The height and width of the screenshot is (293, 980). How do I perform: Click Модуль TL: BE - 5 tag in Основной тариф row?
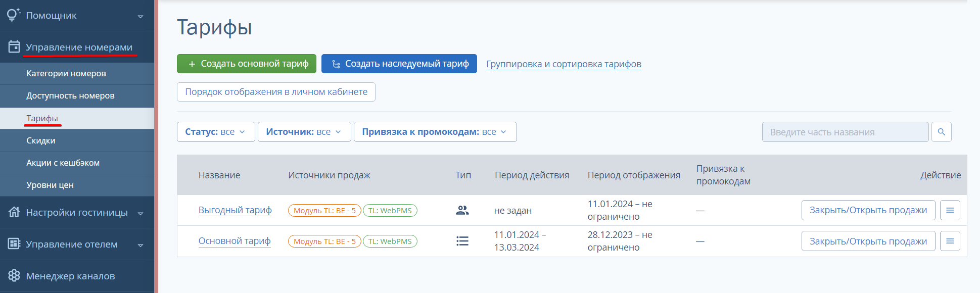point(324,241)
